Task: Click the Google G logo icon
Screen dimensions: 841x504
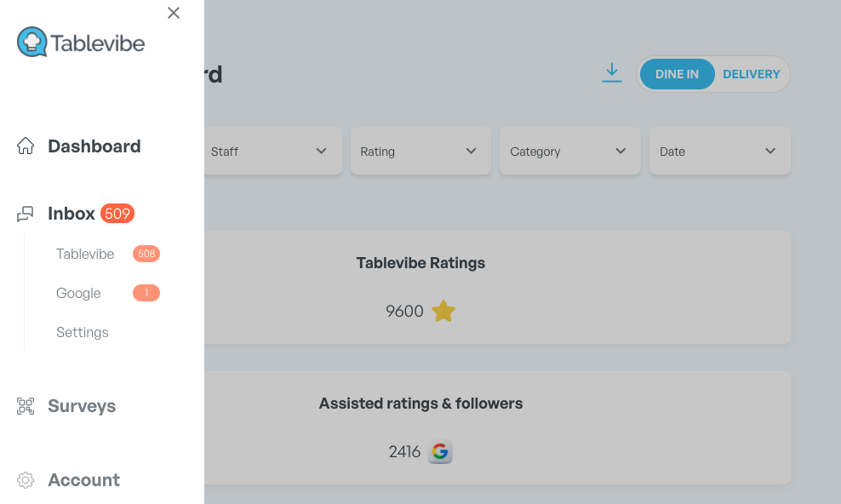Action: (440, 451)
